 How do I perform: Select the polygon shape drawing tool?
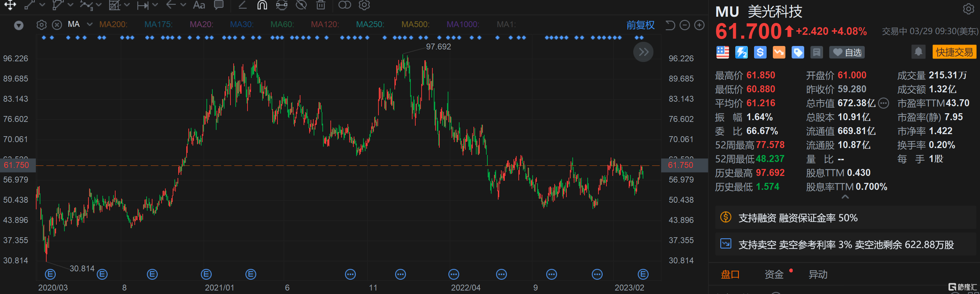click(x=57, y=5)
